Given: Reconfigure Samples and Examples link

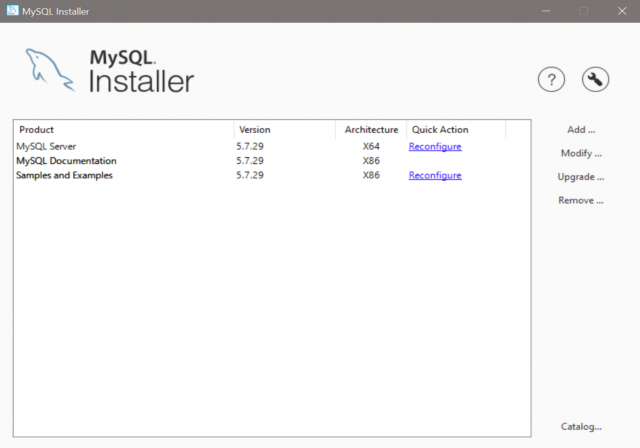Looking at the screenshot, I should pos(435,175).
